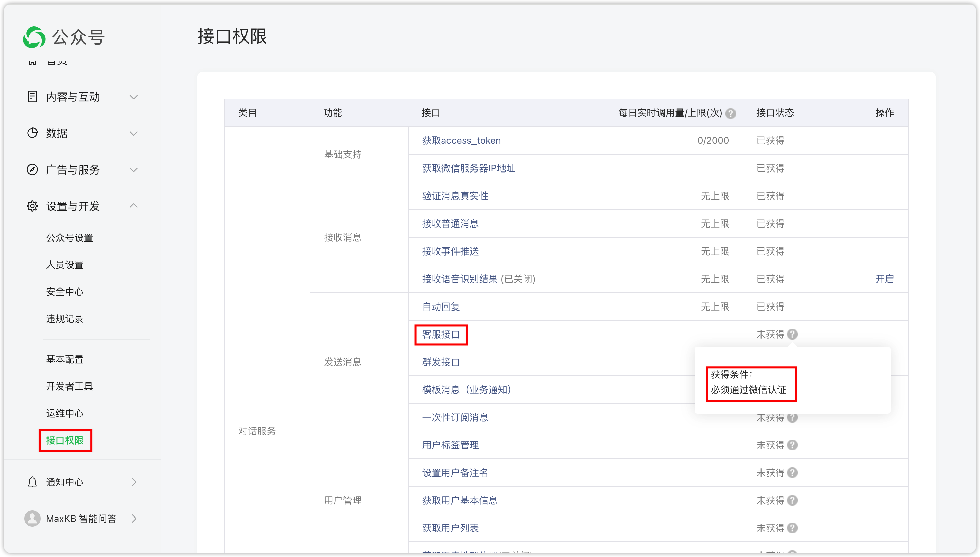980x557 pixels.
Task: Click the MaxKB 智能问答 avatar icon
Action: point(32,519)
